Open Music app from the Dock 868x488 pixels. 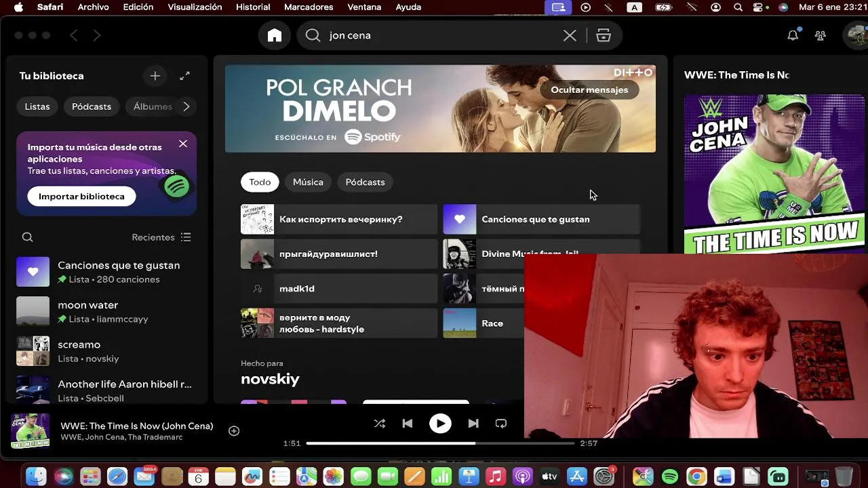click(496, 476)
